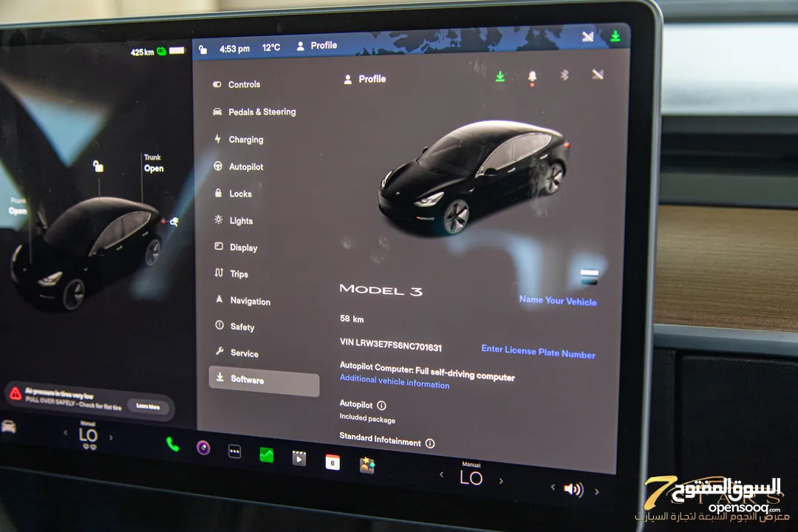The width and height of the screenshot is (798, 532).
Task: Click Name Your Vehicle link
Action: tap(558, 301)
